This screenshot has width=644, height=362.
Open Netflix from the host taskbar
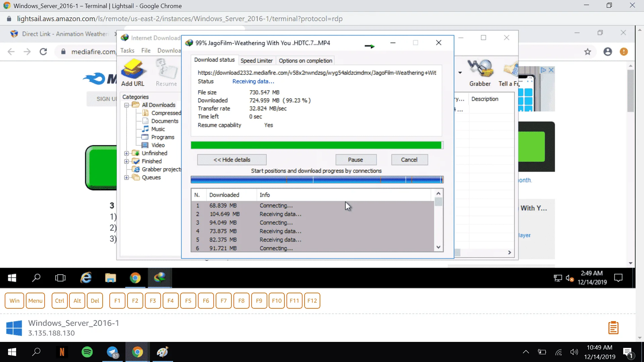pyautogui.click(x=62, y=352)
